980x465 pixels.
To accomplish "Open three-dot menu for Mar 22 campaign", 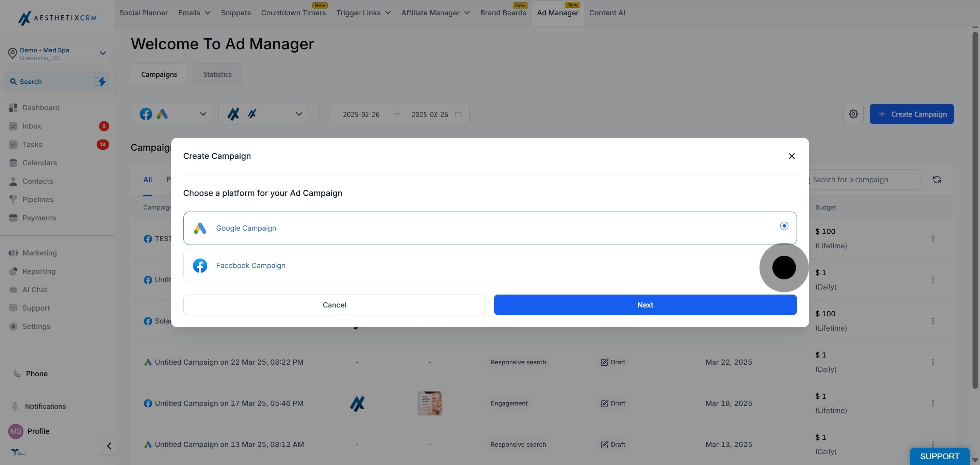I will pyautogui.click(x=932, y=362).
